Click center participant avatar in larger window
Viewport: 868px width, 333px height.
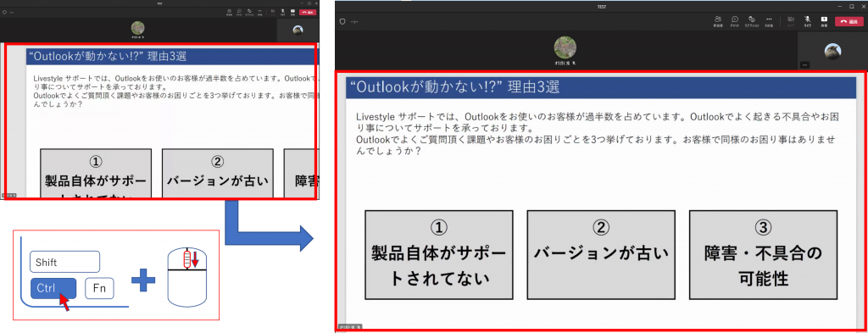[565, 48]
